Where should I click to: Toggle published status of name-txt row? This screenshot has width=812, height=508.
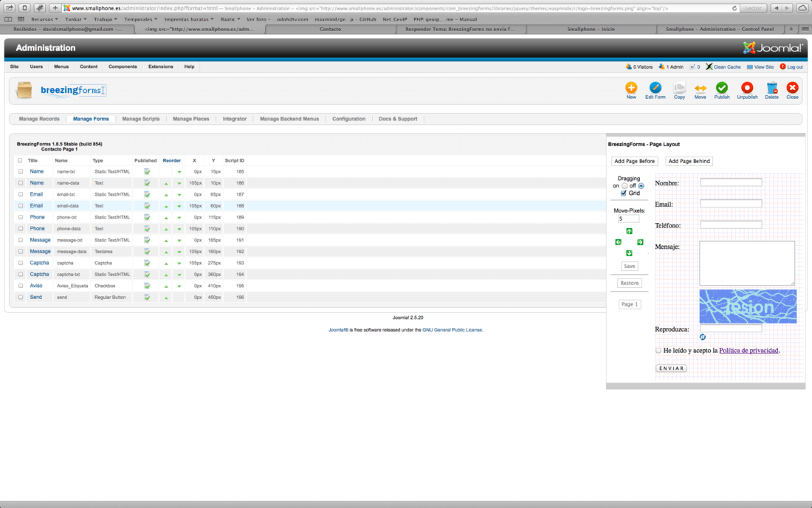coord(147,171)
